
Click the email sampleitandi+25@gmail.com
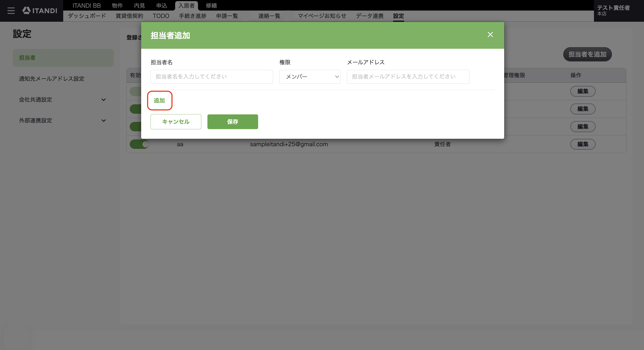pos(289,144)
